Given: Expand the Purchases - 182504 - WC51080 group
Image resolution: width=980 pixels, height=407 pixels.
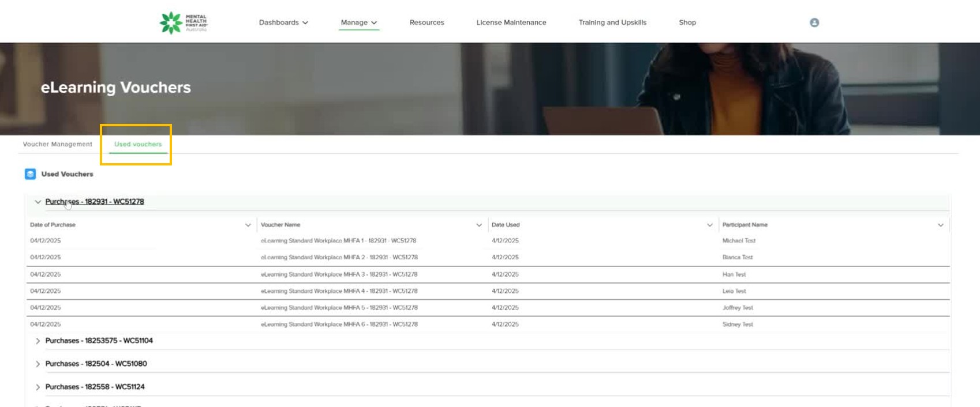Looking at the screenshot, I should tap(38, 364).
